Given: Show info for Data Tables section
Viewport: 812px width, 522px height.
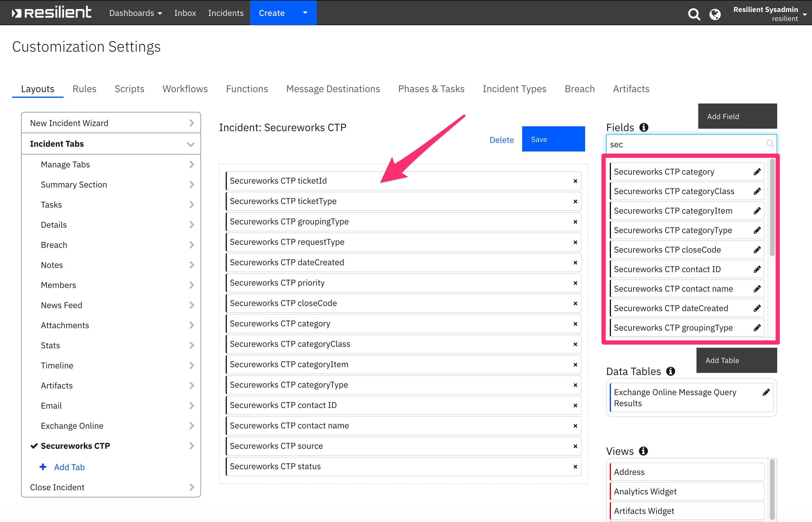Looking at the screenshot, I should (x=670, y=371).
